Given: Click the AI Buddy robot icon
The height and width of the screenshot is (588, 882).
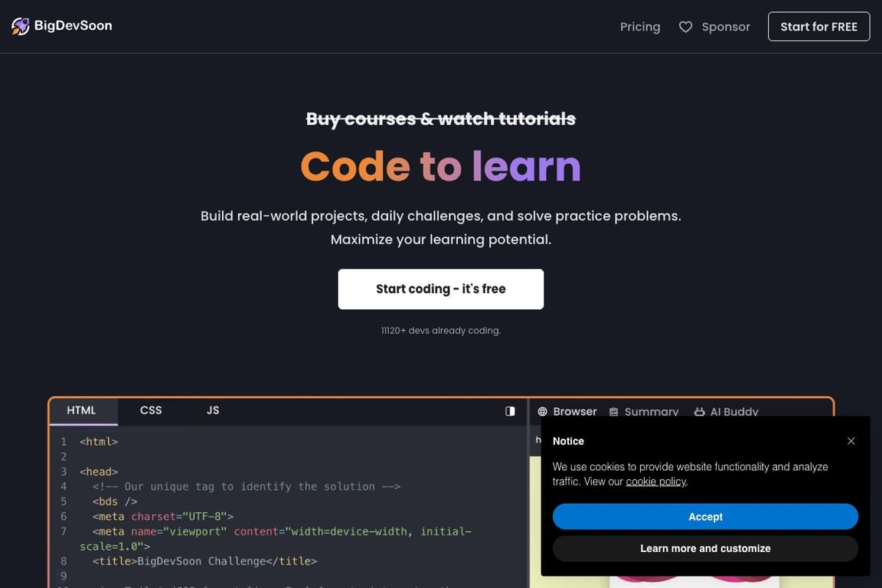Looking at the screenshot, I should (x=699, y=412).
